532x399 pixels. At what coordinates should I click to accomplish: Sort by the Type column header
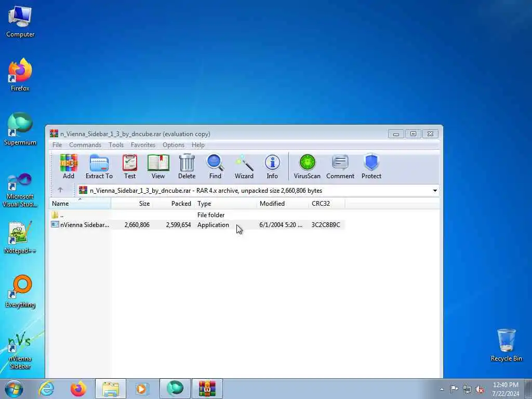click(225, 204)
